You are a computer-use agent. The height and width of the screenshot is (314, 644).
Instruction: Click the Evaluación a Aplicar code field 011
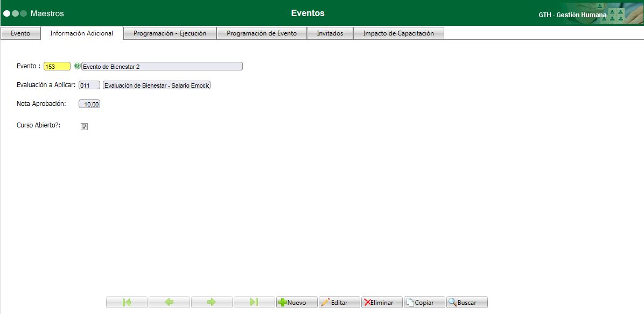click(x=89, y=85)
